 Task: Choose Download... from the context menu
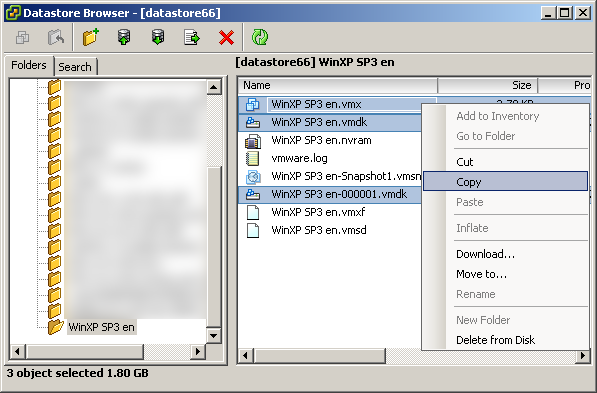click(x=506, y=254)
